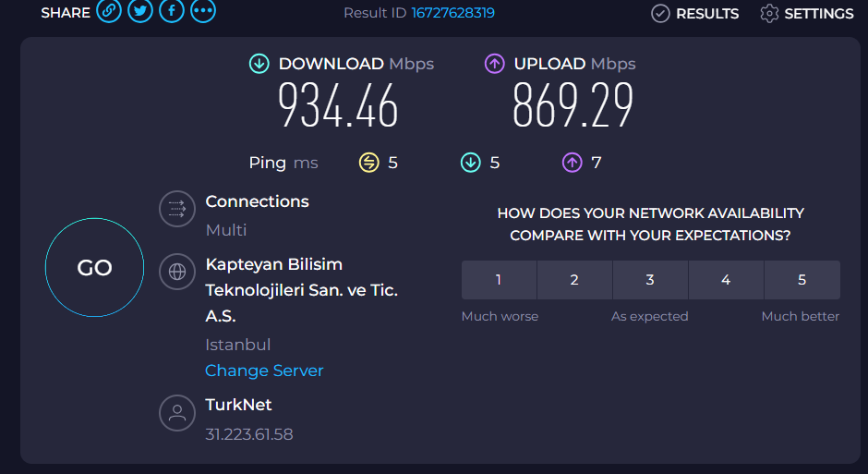Click the upload arrow icon
This screenshot has height=474, width=868.
pyautogui.click(x=495, y=64)
